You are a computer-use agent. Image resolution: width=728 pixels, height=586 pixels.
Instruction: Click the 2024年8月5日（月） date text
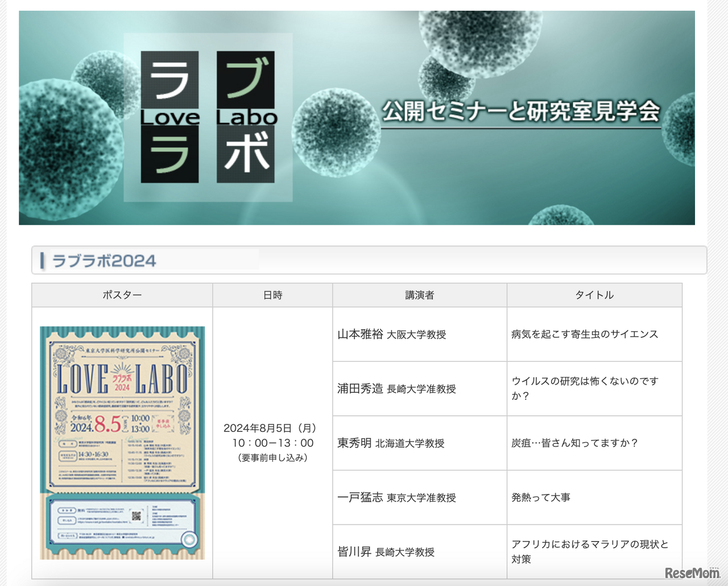click(272, 428)
